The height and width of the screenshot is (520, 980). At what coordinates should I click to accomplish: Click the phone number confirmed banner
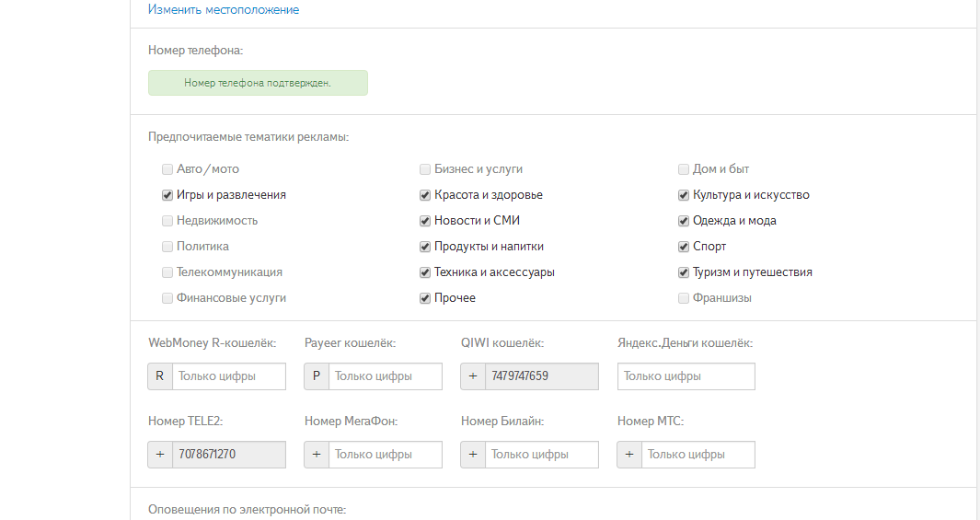pyautogui.click(x=258, y=83)
